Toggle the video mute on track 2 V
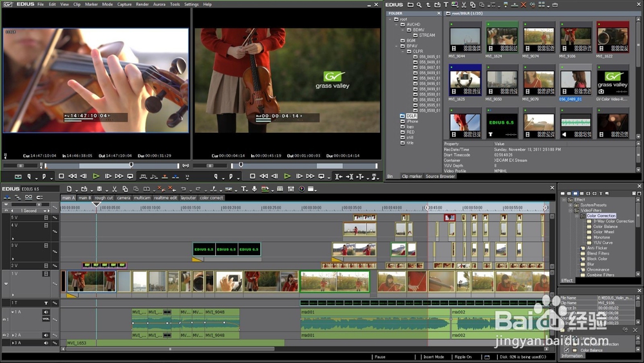 (x=46, y=266)
